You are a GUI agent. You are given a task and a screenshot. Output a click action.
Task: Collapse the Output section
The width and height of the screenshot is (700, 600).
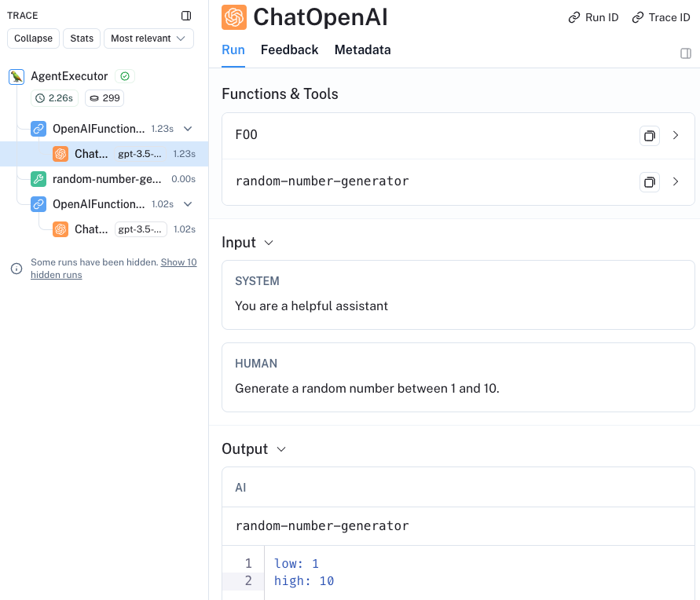(281, 449)
